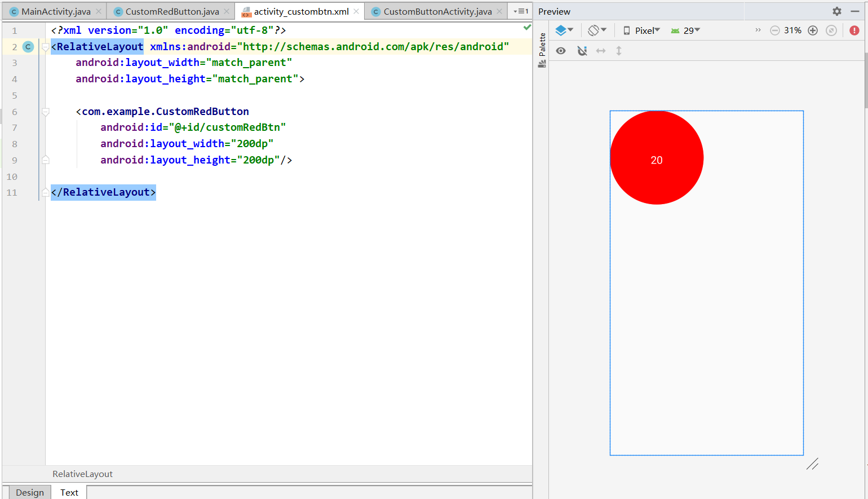The height and width of the screenshot is (499, 868).
Task: Switch to the Text editor tab
Action: 69,492
